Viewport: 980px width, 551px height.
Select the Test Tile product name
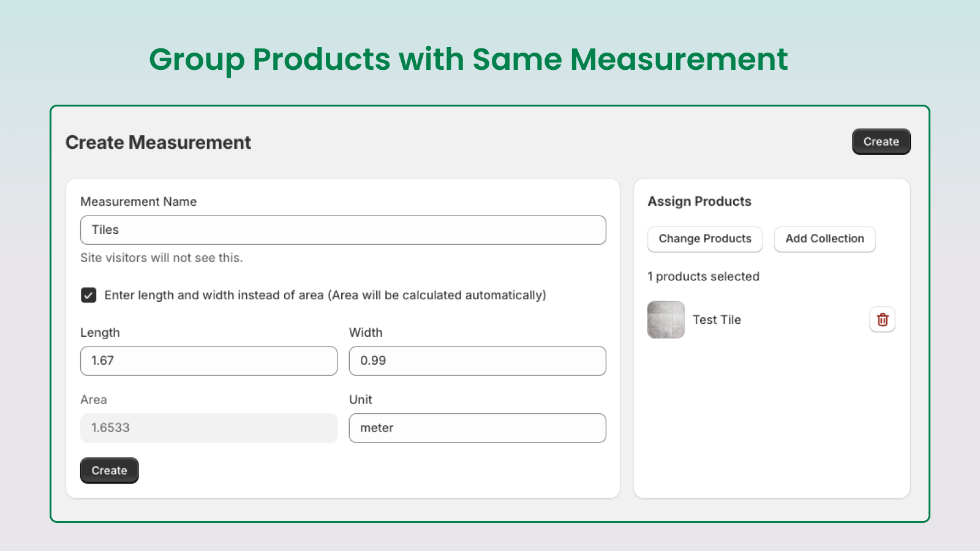pos(717,319)
